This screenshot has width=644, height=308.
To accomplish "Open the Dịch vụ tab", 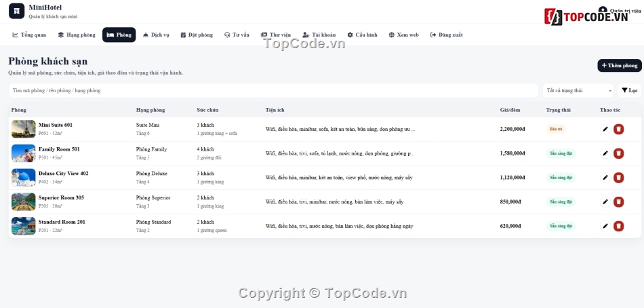I will coord(156,35).
